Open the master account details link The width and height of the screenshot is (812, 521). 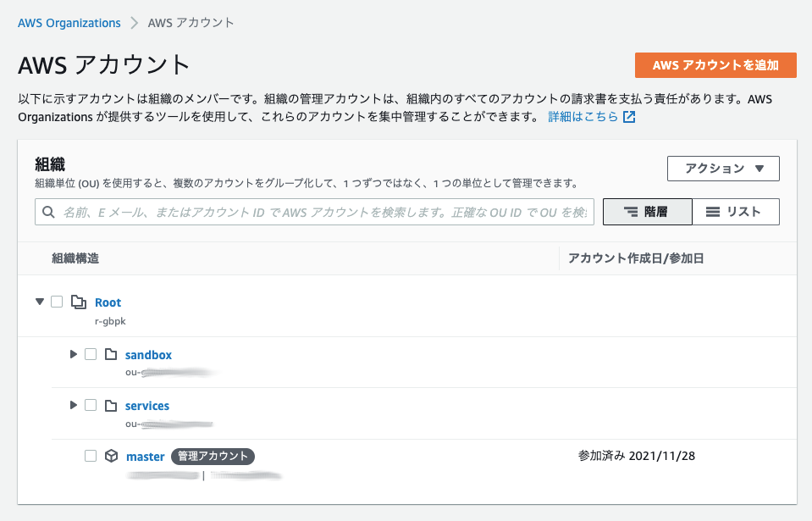point(145,456)
